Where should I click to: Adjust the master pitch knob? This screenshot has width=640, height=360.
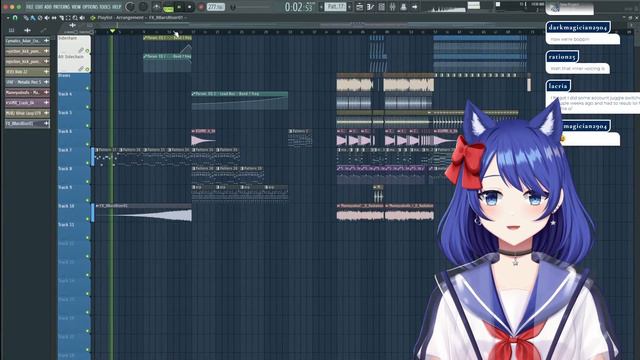143,7
